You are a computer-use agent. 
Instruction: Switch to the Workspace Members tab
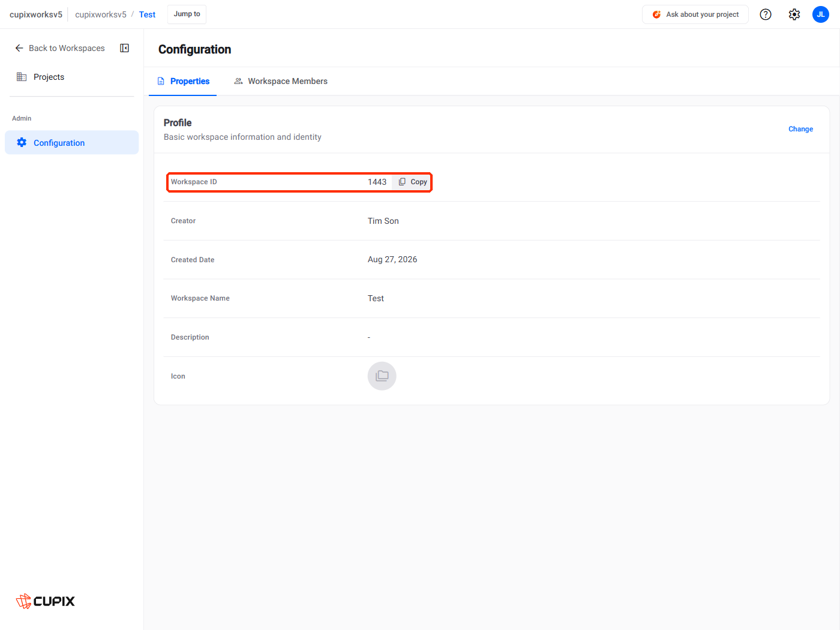281,81
